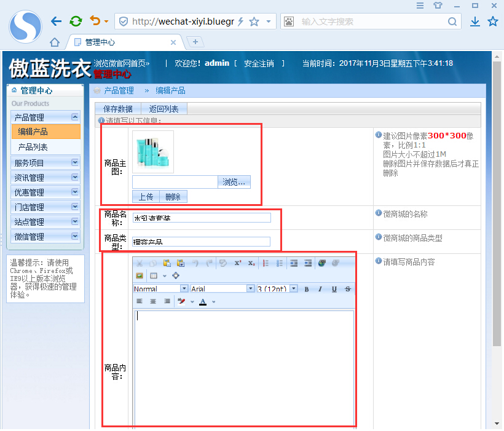The height and width of the screenshot is (431, 504).
Task: Open the Arial font family dropdown
Action: 250,288
